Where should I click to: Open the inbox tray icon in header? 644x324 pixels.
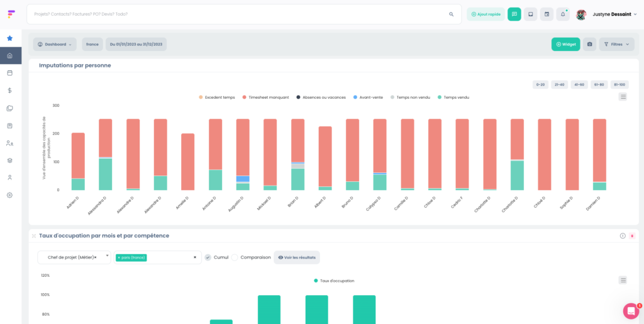tap(530, 14)
